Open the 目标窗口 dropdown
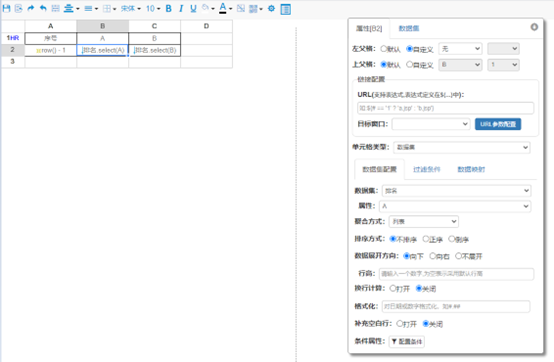Viewport: 554px width, 362px height. click(431, 124)
